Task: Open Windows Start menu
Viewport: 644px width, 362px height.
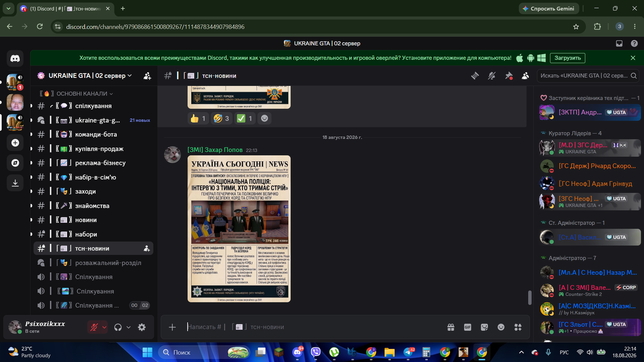Action: point(147,352)
